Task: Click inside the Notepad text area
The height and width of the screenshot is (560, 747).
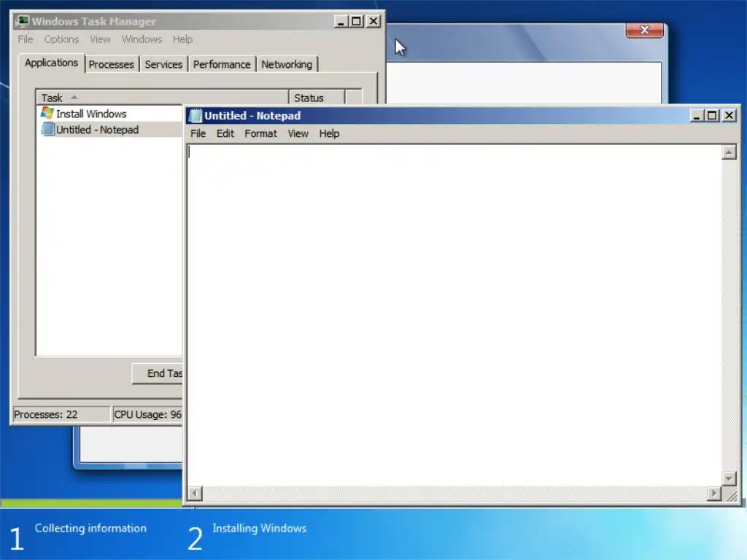Action: coord(454,315)
